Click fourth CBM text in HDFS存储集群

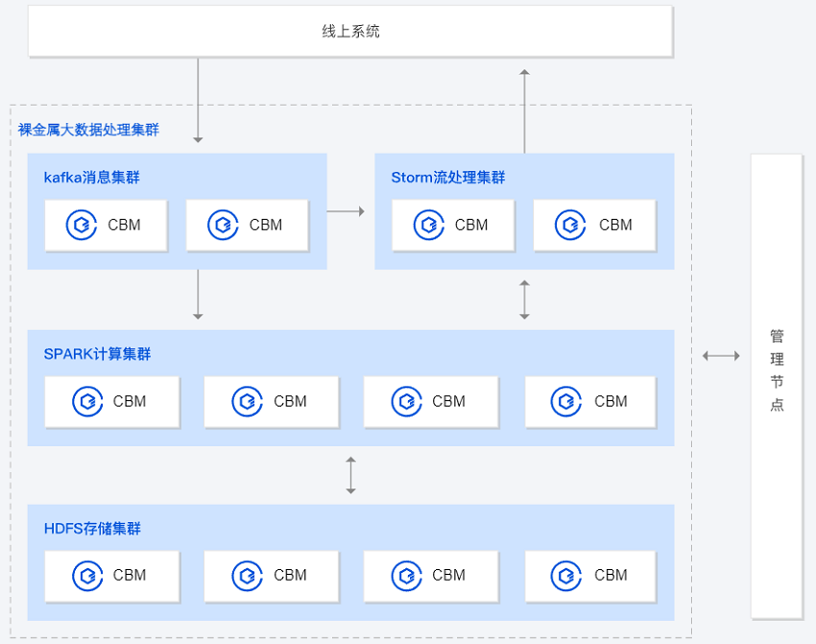611,575
